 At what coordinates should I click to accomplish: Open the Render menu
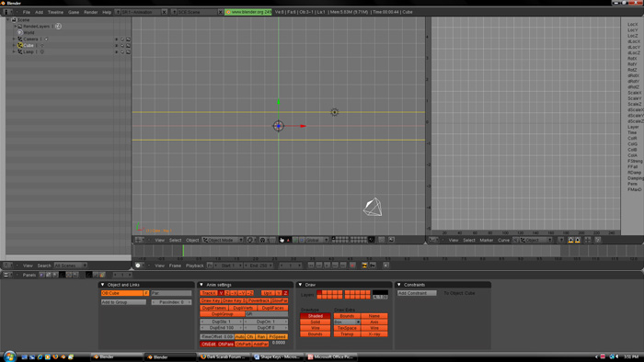click(x=91, y=12)
